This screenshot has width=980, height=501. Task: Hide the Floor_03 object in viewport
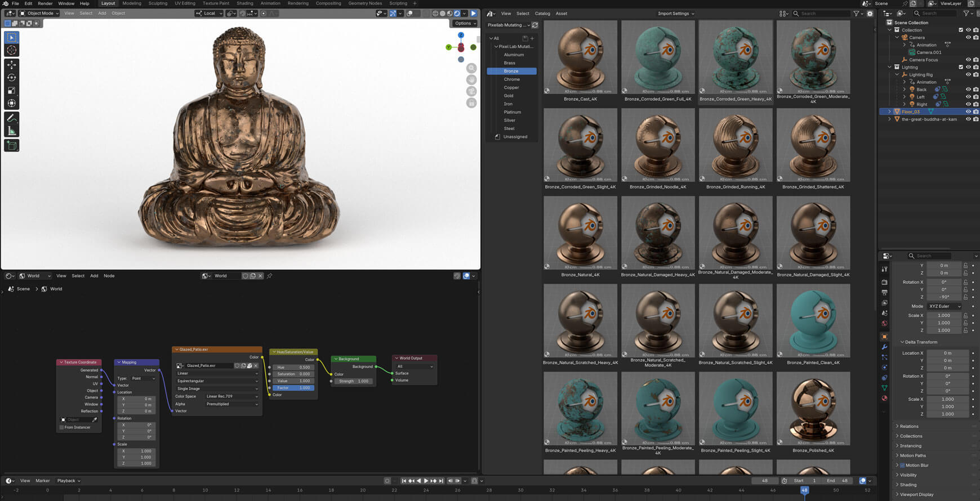point(968,111)
